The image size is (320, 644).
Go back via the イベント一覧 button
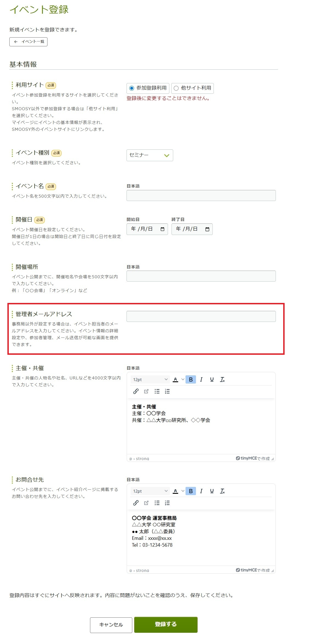click(29, 42)
